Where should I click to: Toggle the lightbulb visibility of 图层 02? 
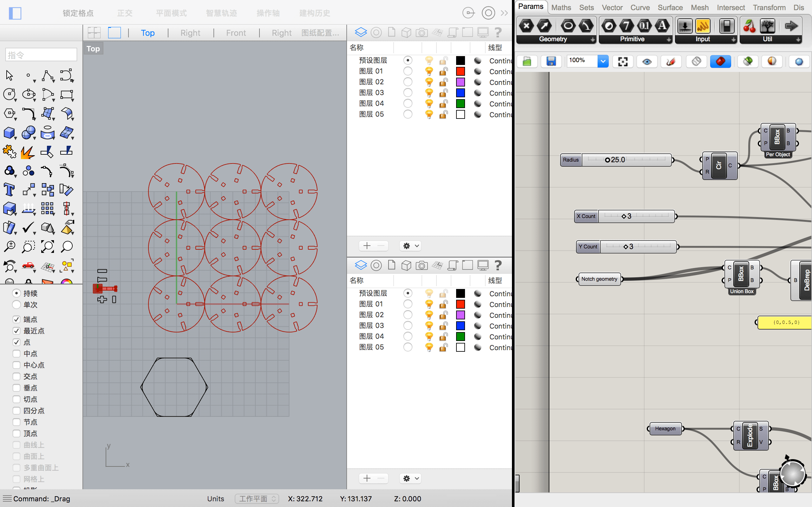point(429,82)
